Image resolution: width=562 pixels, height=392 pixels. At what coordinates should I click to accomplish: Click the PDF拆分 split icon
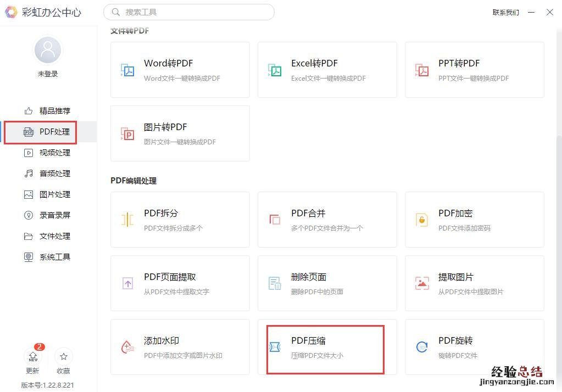(127, 220)
